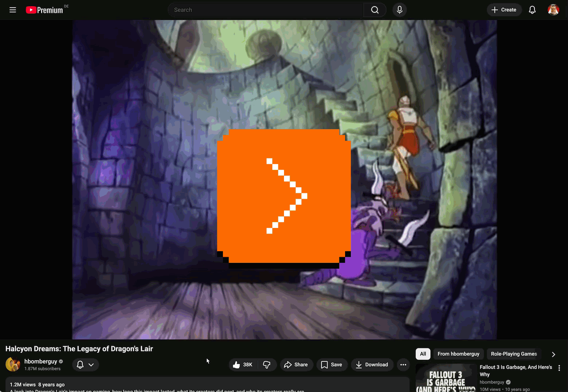Download the video
Screen dimensions: 568x392
click(372, 365)
